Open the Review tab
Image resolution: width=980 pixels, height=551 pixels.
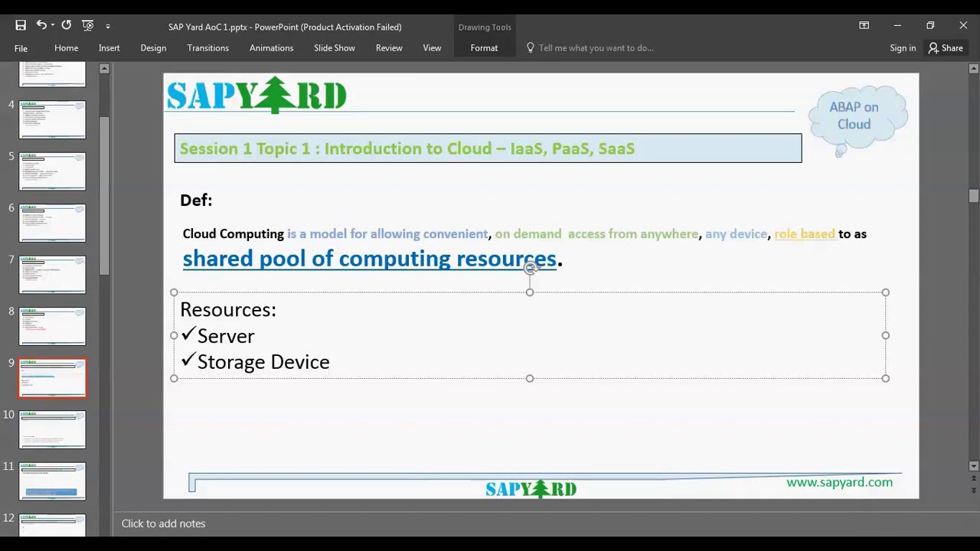click(x=389, y=47)
